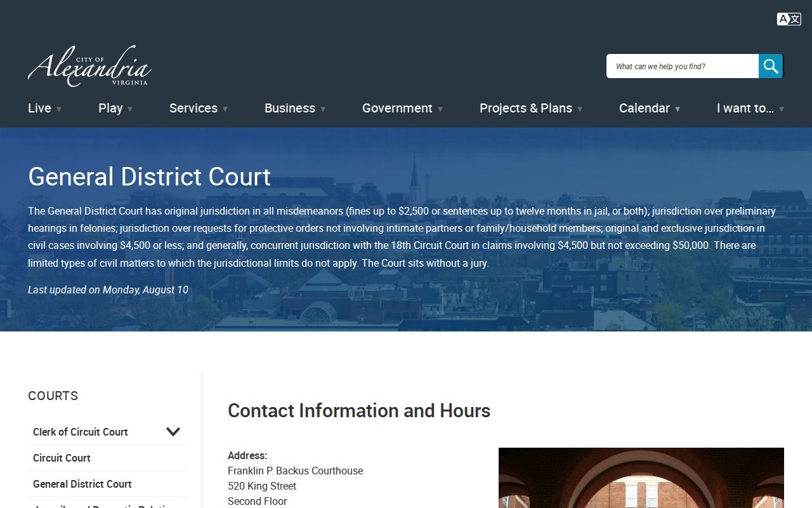The width and height of the screenshot is (812, 508).
Task: Expand the Clerk of Circuit Court chevron
Action: pyautogui.click(x=173, y=432)
